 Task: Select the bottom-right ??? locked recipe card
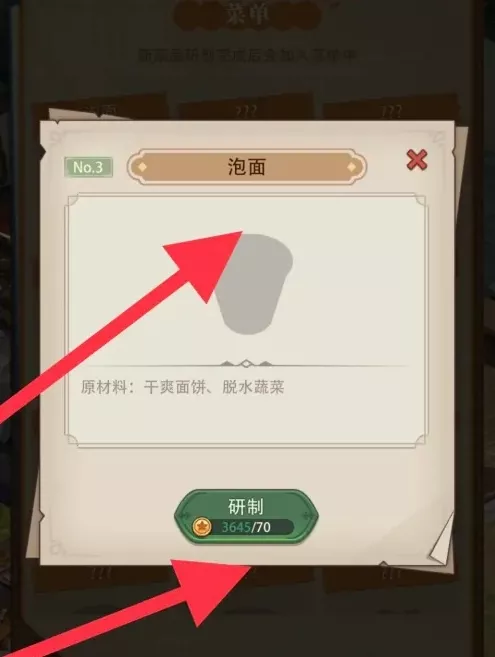click(x=391, y=578)
